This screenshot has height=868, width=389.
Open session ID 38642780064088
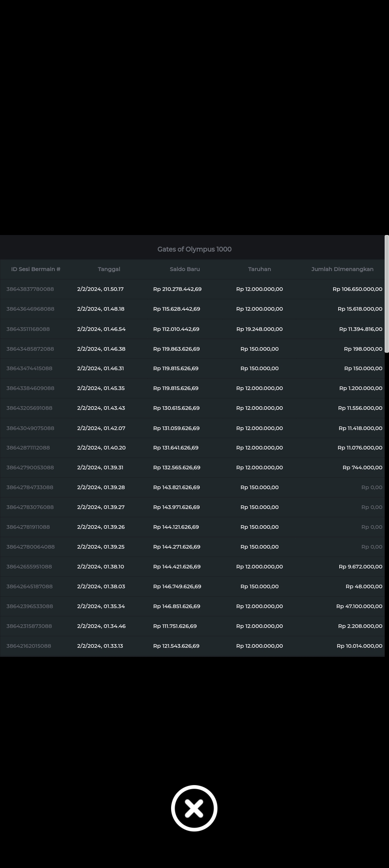pyautogui.click(x=31, y=547)
